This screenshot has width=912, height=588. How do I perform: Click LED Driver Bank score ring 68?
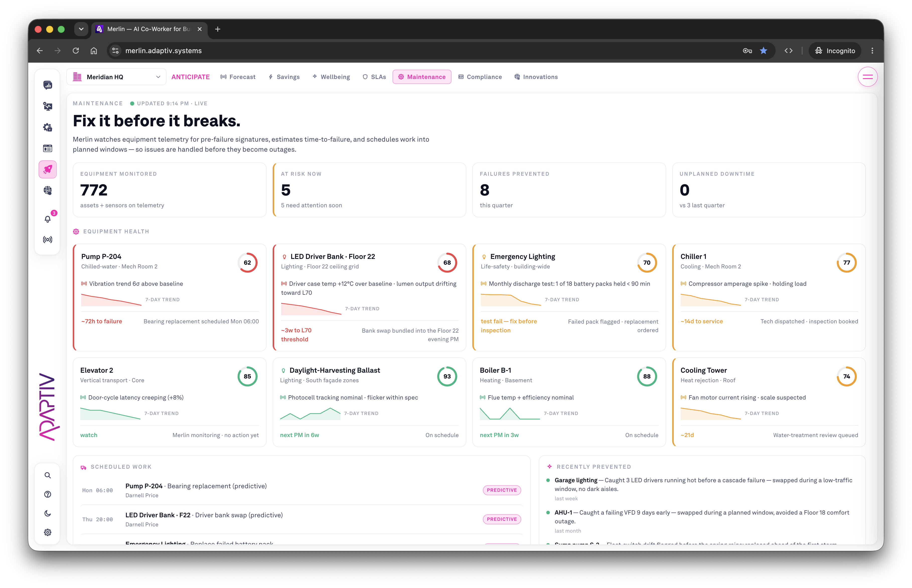click(x=447, y=263)
